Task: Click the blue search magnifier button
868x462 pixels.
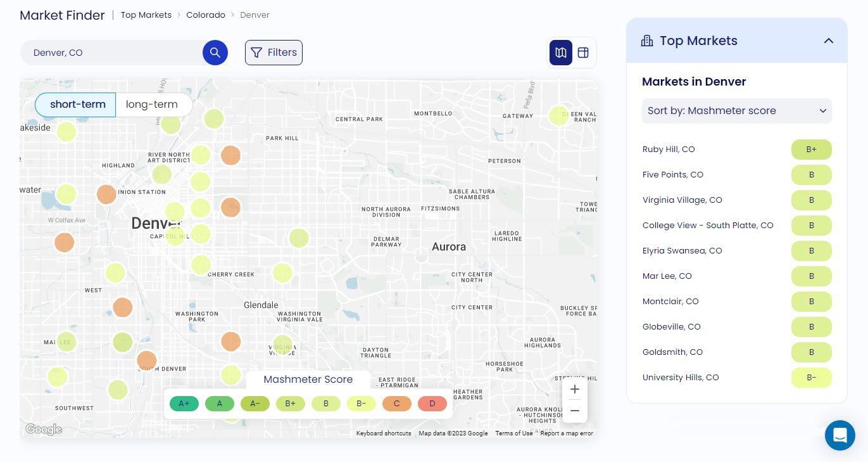Action: (x=215, y=53)
